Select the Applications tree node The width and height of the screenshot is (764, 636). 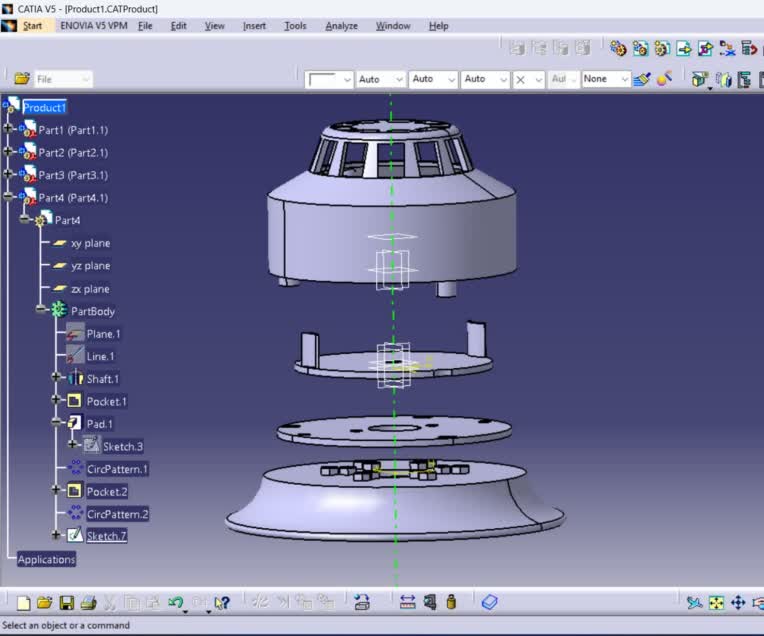(46, 559)
